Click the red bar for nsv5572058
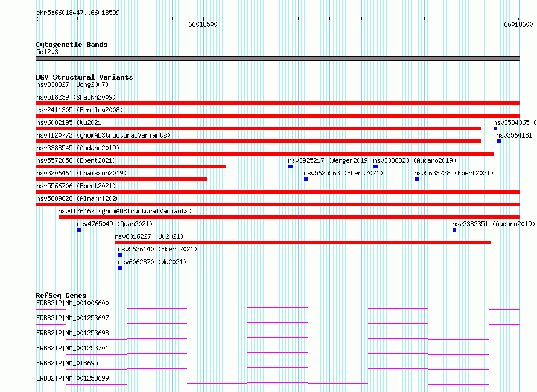This screenshot has height=392, width=537. pos(131,166)
